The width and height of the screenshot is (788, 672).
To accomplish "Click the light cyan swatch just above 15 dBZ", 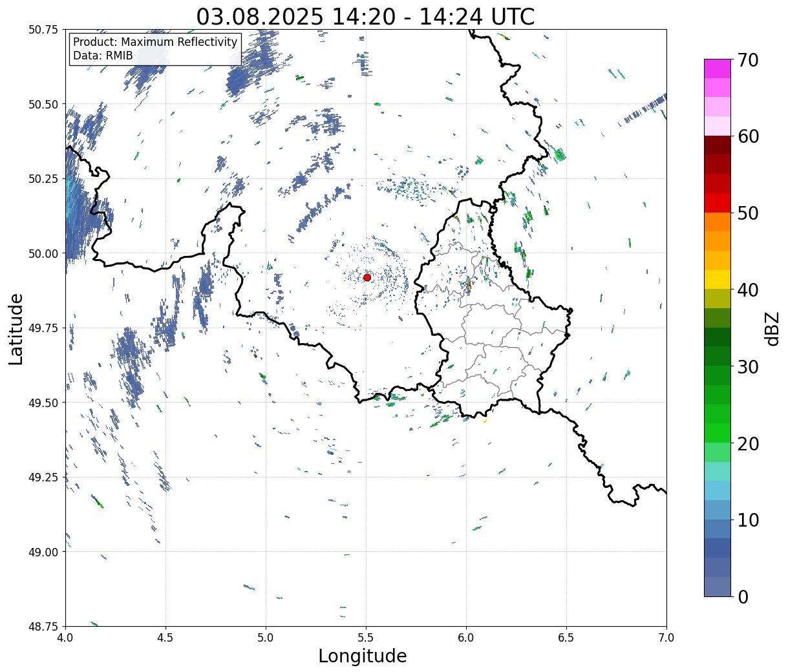I will click(718, 471).
